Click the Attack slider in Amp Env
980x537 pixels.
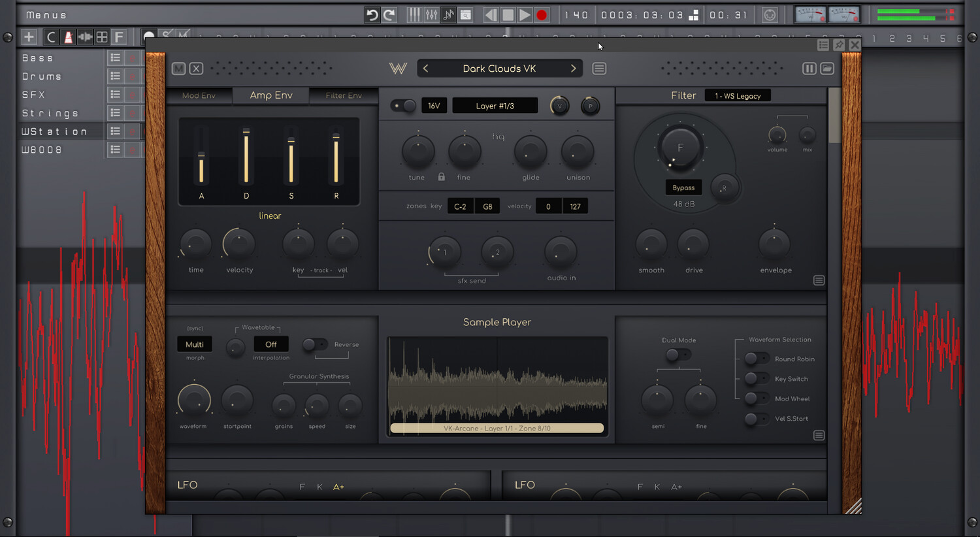coord(201,155)
